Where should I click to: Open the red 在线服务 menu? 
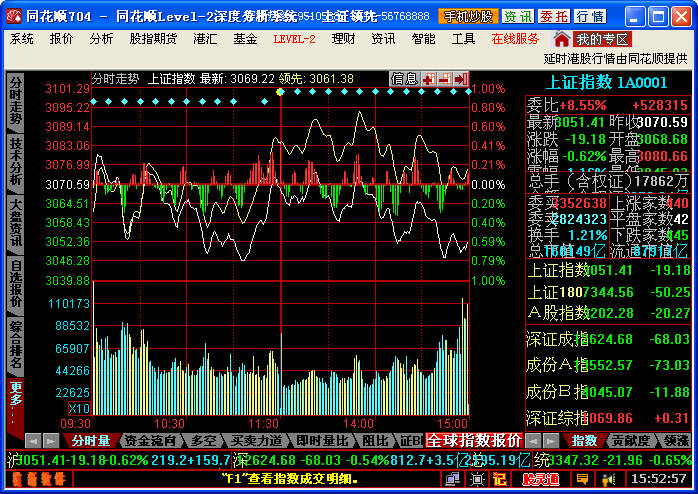point(515,39)
